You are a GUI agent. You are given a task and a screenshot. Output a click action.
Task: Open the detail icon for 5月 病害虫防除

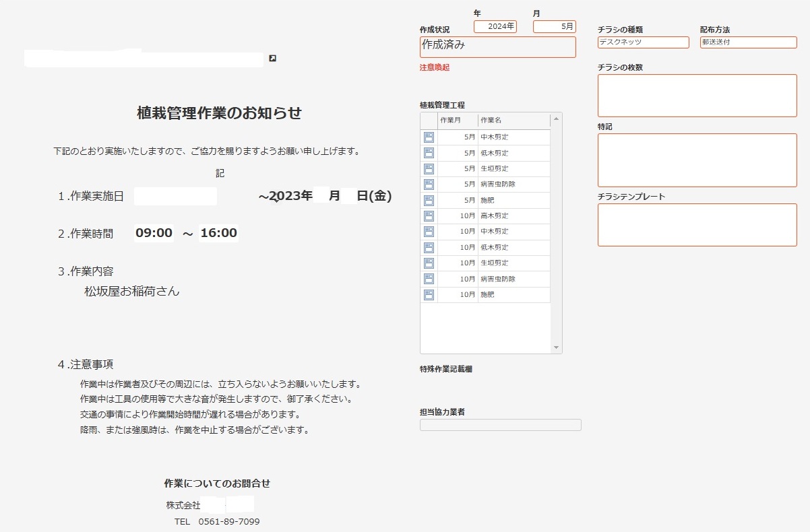(429, 185)
